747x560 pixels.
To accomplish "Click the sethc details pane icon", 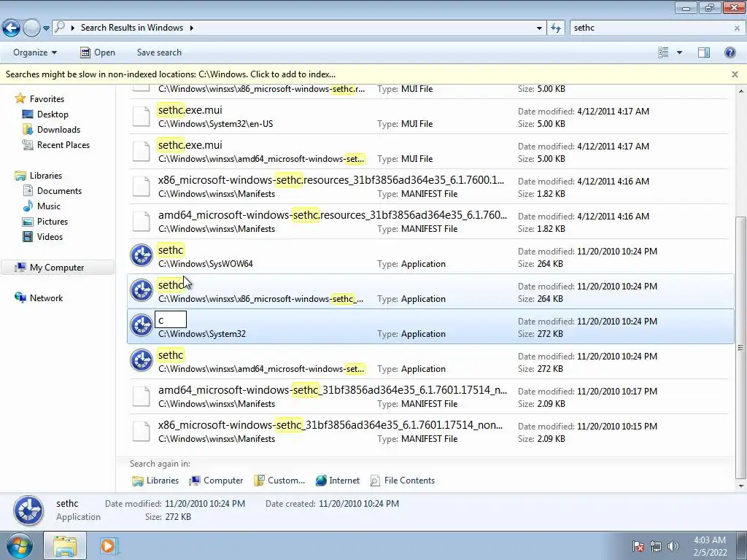I will click(28, 510).
